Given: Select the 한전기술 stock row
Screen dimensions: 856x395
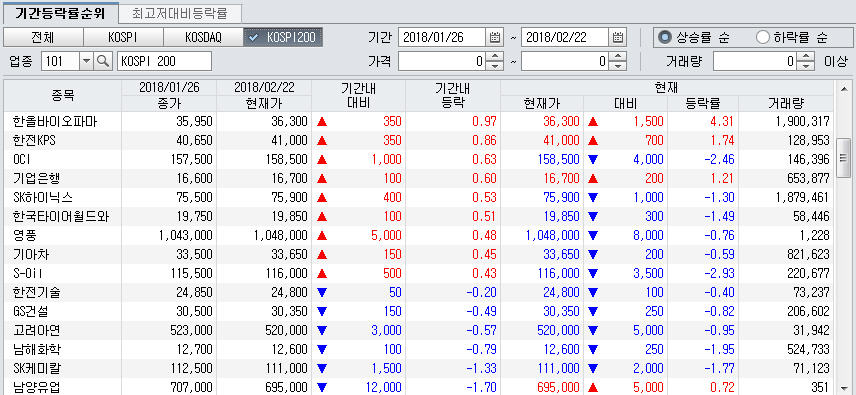Looking at the screenshot, I should point(419,292).
